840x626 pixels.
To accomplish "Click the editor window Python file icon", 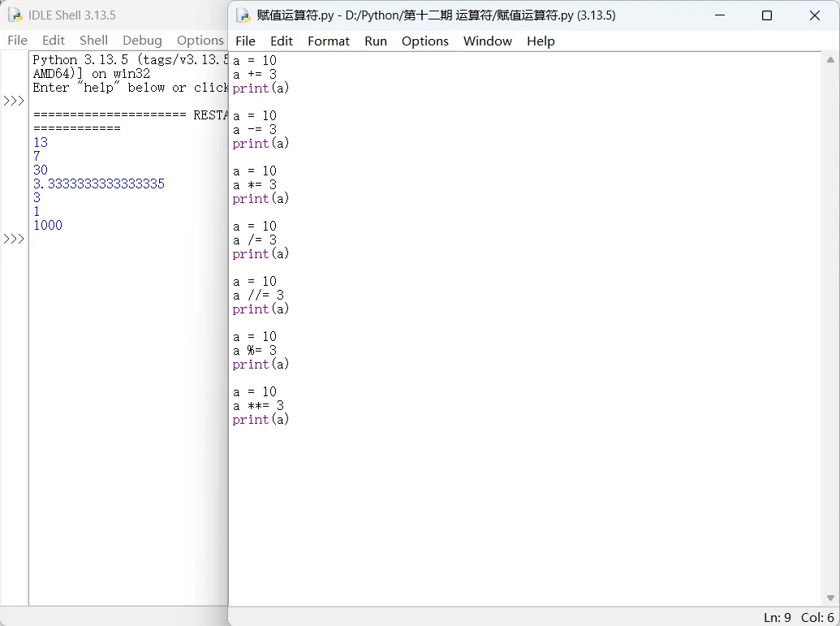I will tap(243, 15).
